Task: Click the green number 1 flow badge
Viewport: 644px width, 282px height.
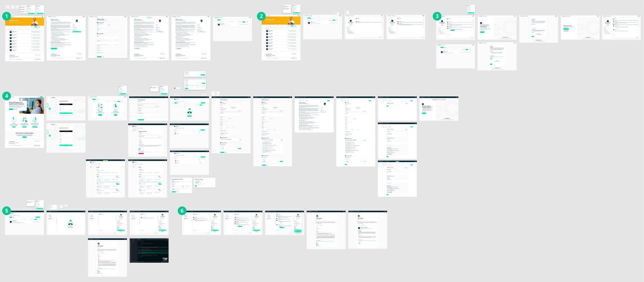Action: 6,16
